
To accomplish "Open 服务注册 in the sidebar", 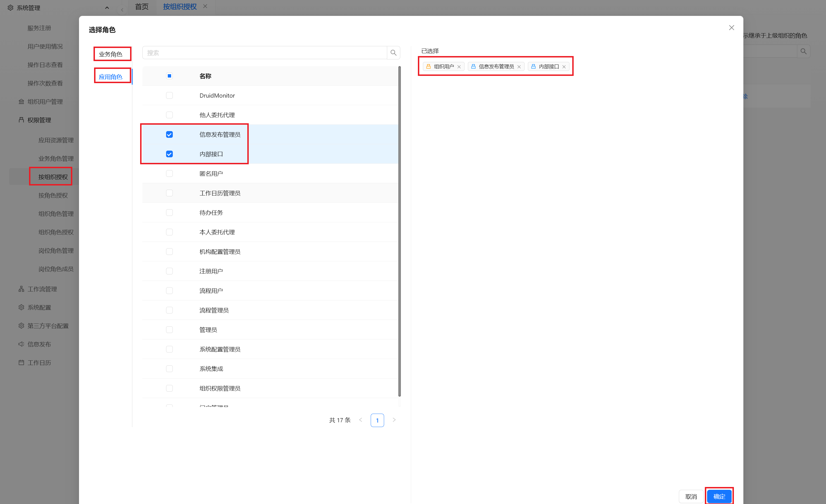I will coord(39,28).
